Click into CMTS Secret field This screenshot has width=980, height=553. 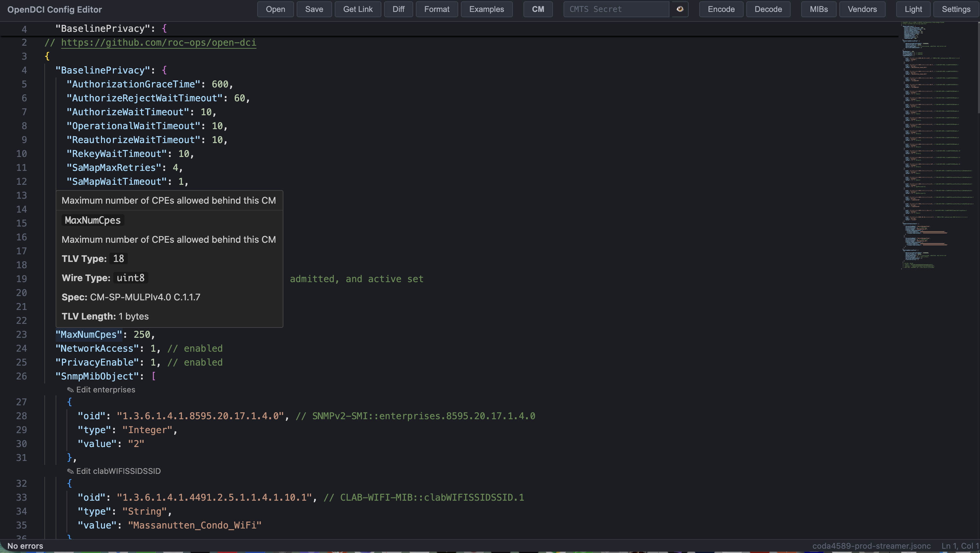pyautogui.click(x=615, y=9)
